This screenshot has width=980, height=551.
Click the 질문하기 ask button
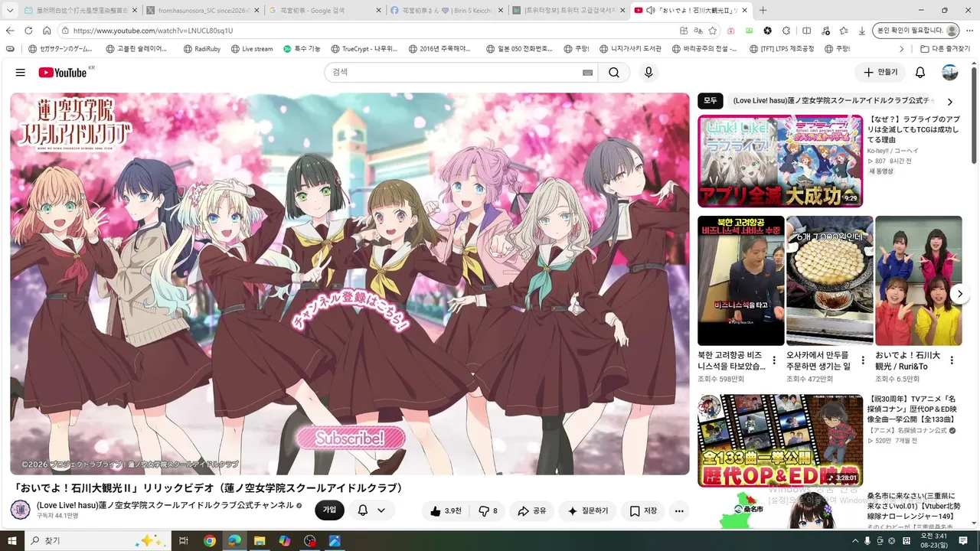point(588,510)
